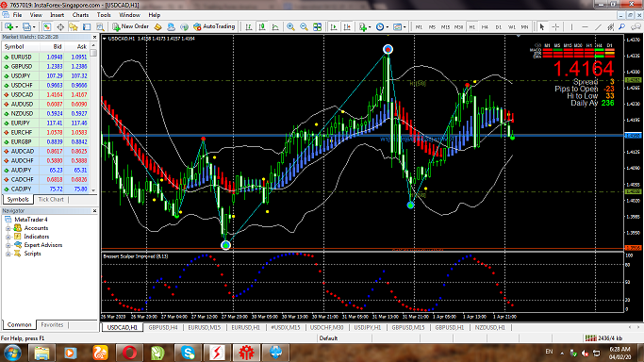Open the MetaEditor yellow book icon
The image size is (644, 362).
tap(157, 26)
